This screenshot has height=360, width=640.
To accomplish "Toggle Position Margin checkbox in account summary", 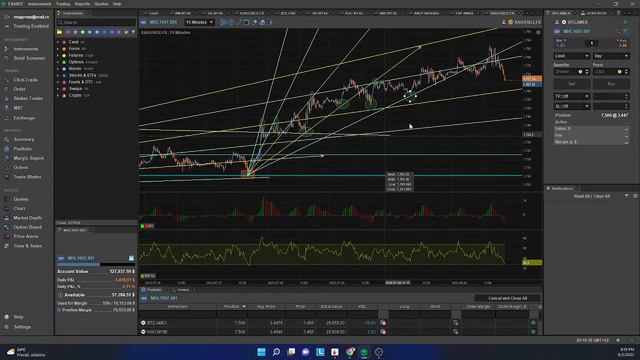I will 59,310.
